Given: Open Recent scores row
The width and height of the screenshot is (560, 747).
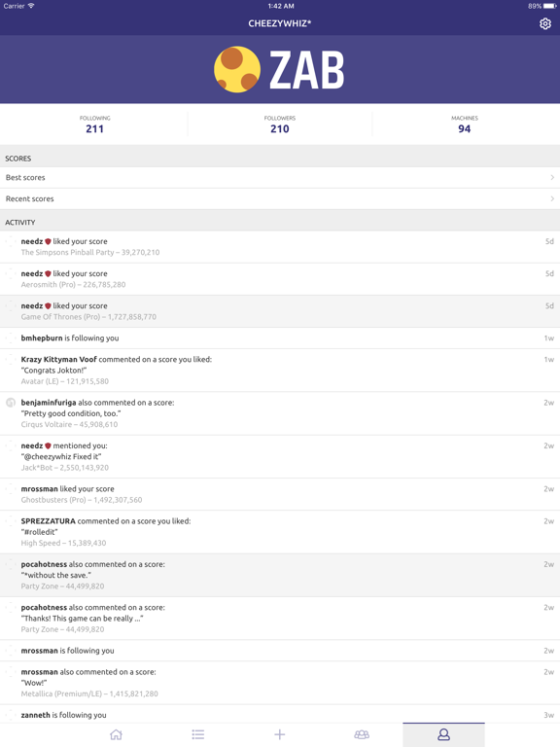Looking at the screenshot, I should 280,198.
